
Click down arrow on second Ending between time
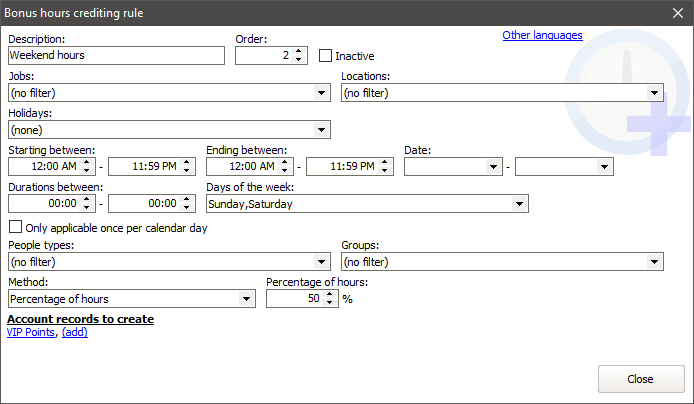386,171
